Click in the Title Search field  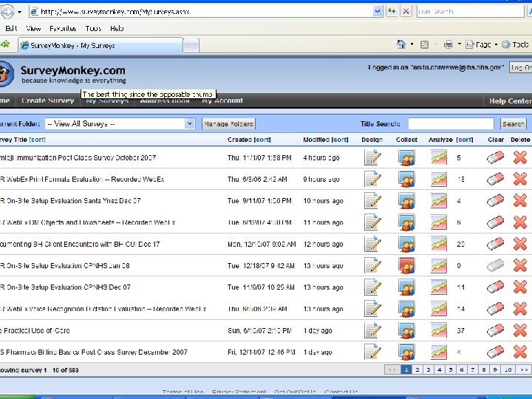click(451, 124)
